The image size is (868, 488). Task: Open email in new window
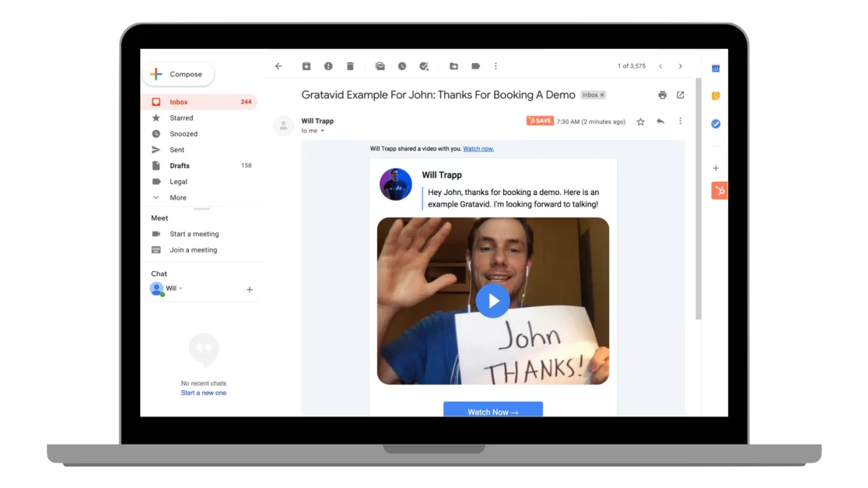coord(681,95)
